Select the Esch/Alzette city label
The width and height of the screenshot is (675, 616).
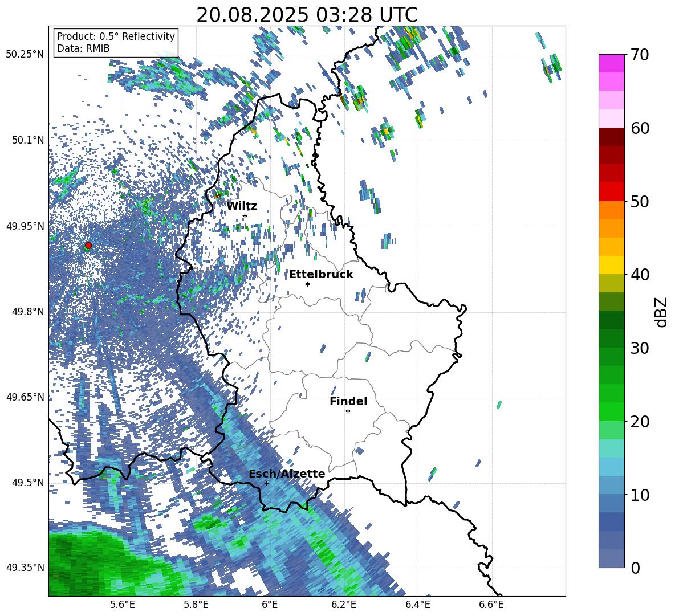tap(287, 474)
